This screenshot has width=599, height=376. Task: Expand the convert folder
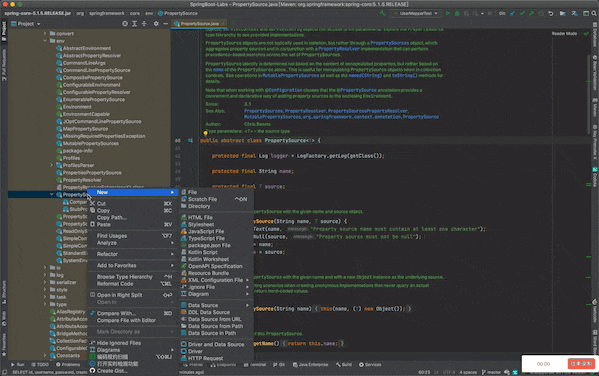pos(45,34)
